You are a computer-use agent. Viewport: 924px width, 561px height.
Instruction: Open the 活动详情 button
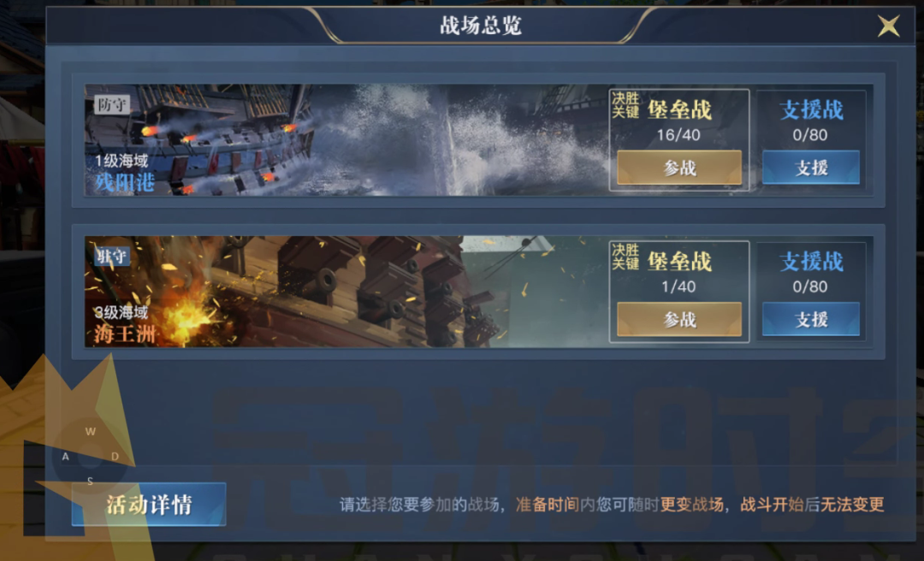[x=149, y=505]
